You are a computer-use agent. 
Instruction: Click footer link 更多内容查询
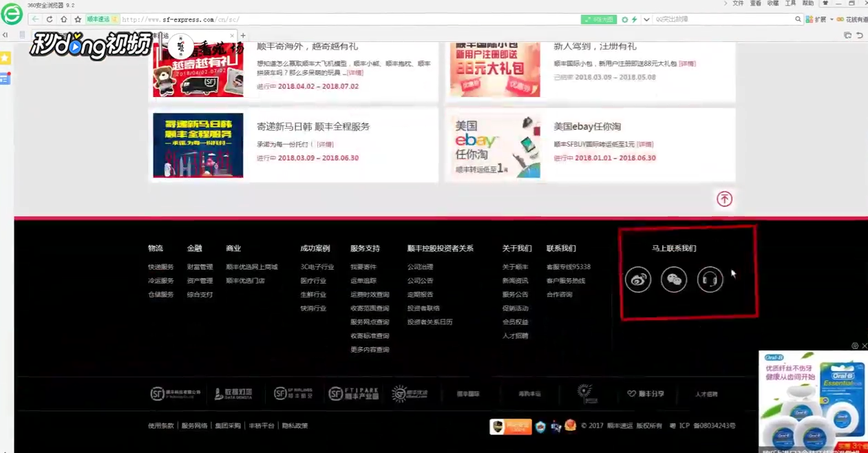tap(370, 350)
